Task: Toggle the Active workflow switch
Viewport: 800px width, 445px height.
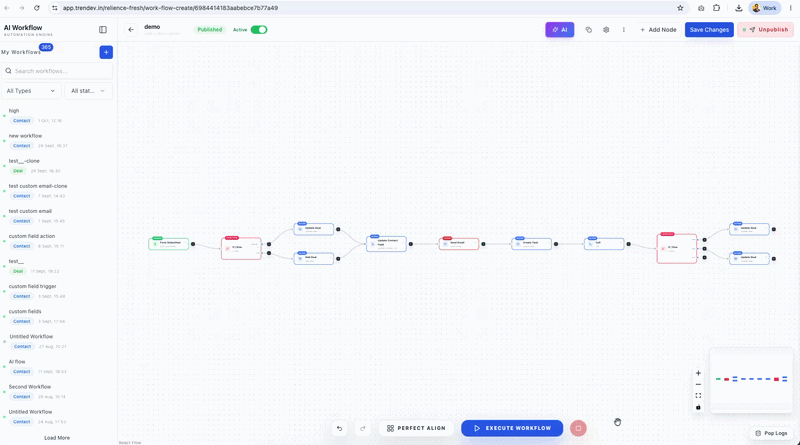Action: pos(259,30)
